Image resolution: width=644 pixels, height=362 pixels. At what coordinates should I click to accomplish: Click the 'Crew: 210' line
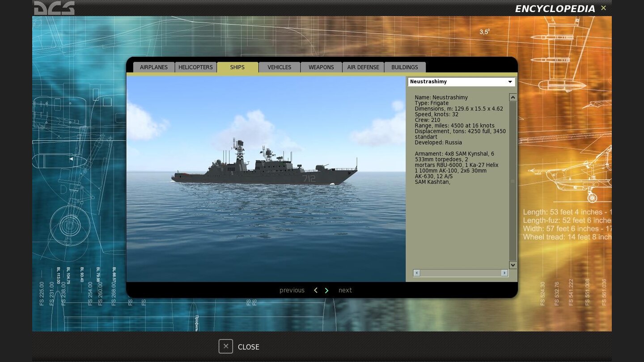pyautogui.click(x=428, y=120)
